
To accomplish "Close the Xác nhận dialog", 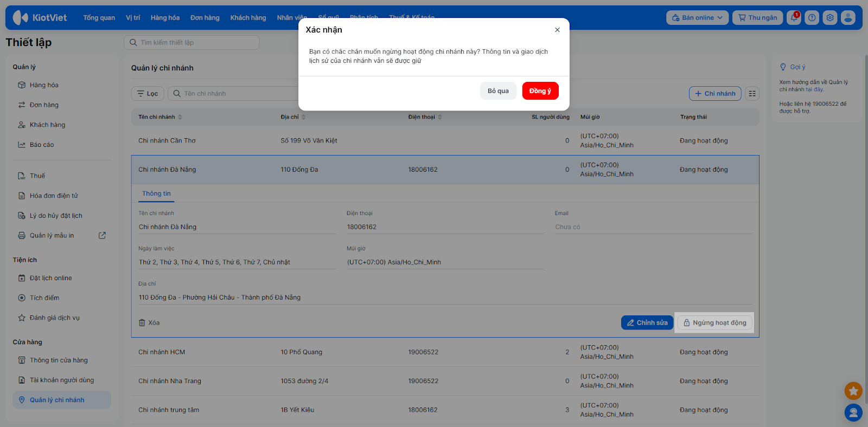I will pyautogui.click(x=557, y=30).
